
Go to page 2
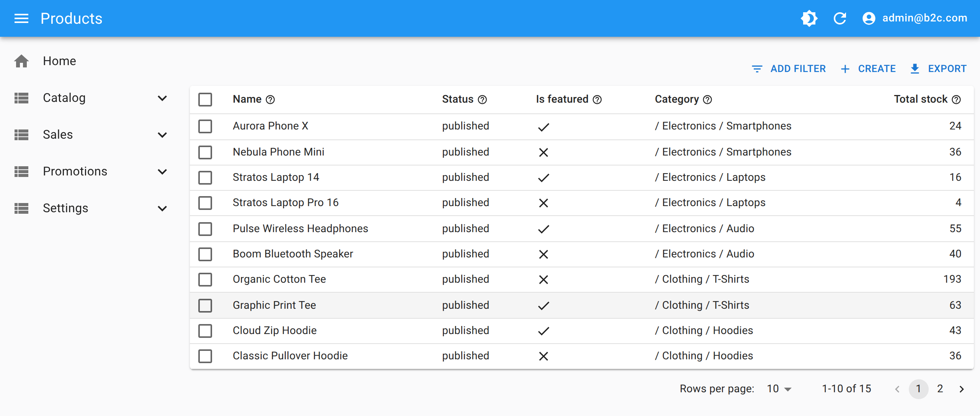point(940,389)
